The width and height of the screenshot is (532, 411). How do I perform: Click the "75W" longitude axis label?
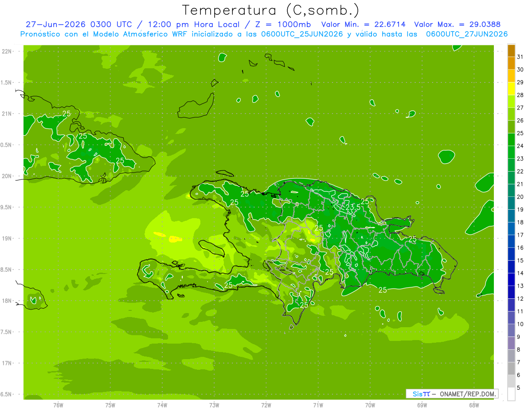(x=110, y=405)
